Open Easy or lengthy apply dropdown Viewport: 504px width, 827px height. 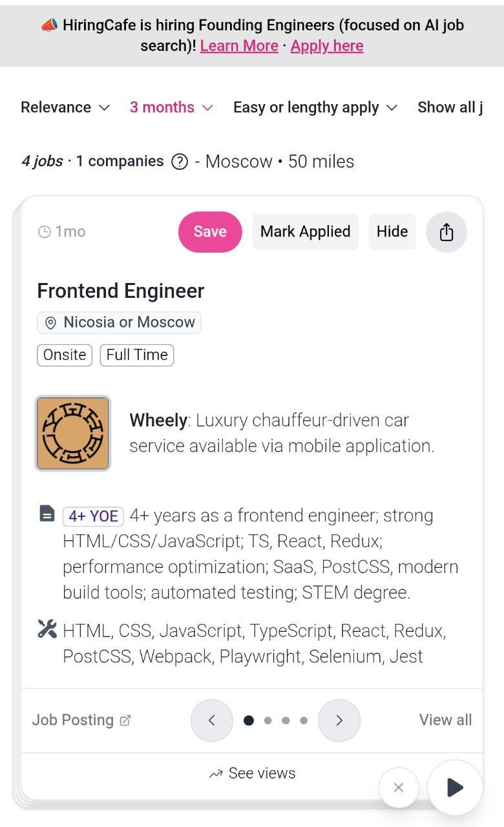point(315,107)
